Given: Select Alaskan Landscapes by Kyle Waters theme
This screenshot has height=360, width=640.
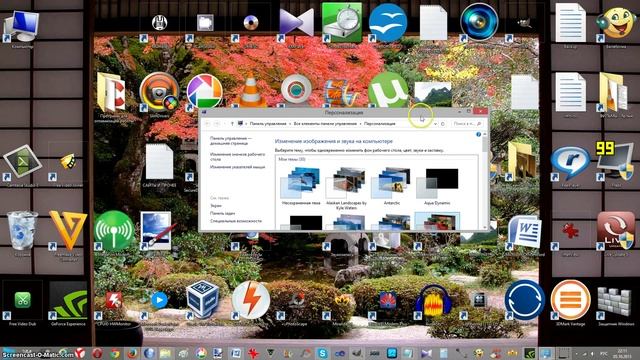Looking at the screenshot, I should 346,188.
